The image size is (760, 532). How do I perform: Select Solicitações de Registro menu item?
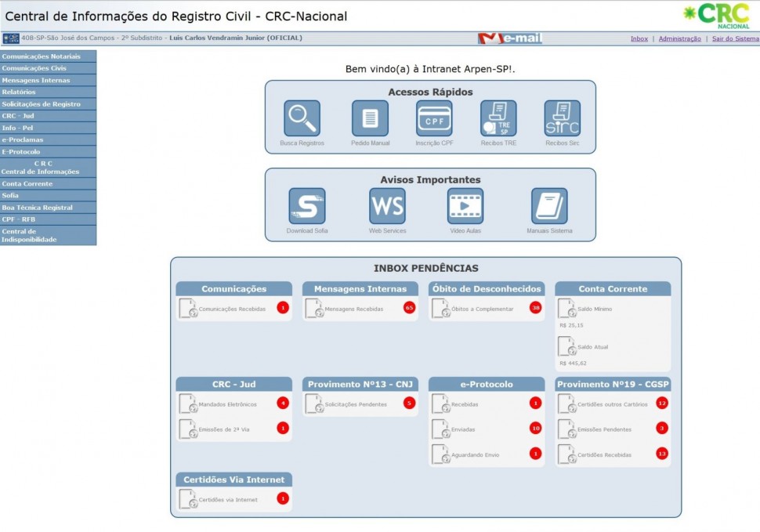(x=42, y=104)
